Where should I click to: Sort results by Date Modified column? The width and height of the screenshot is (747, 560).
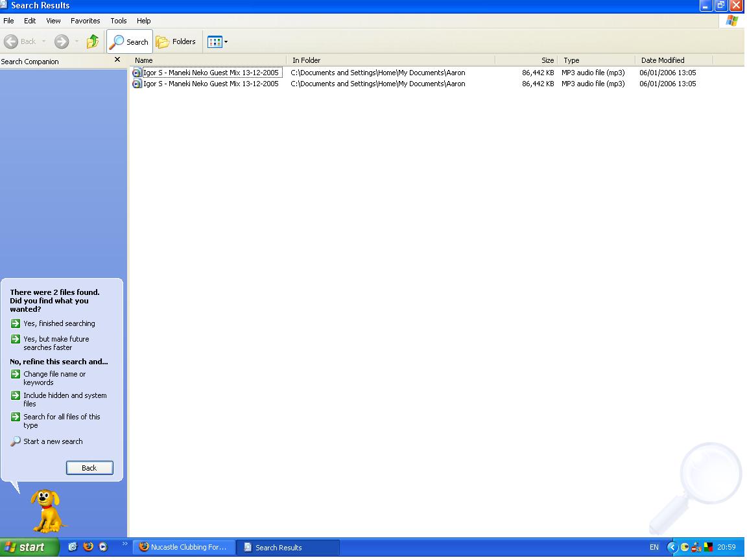[673, 60]
